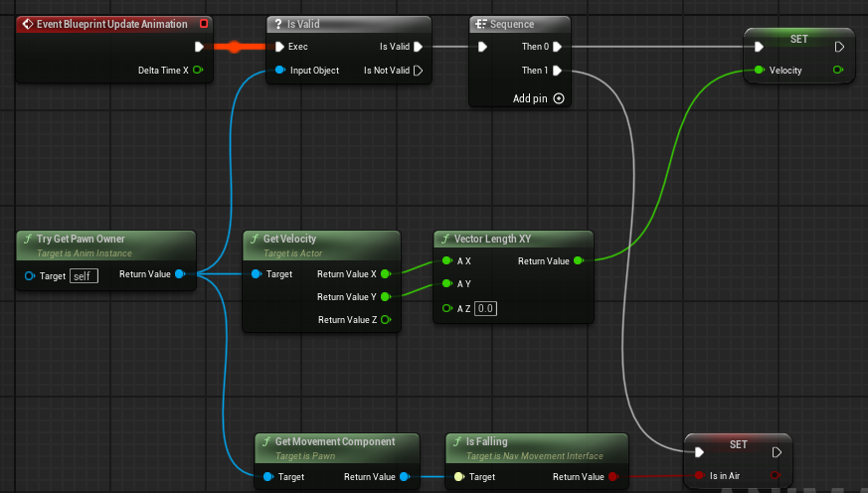Click the Is in Air SET exec input pin

[x=699, y=452]
